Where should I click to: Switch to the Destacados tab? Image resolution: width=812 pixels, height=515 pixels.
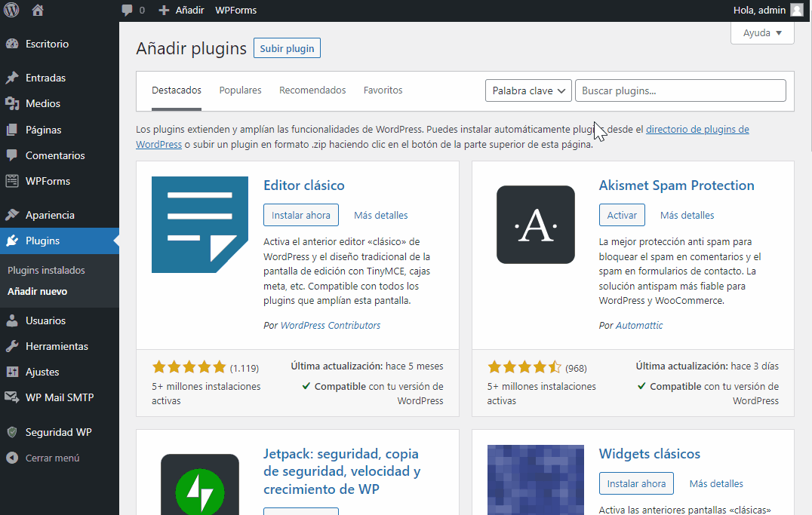(x=177, y=90)
